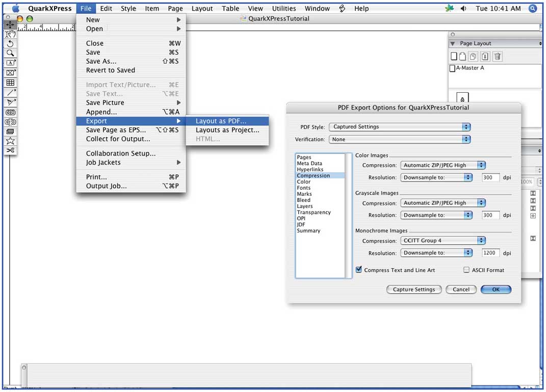Image resolution: width=546 pixels, height=392 pixels.
Task: Select the Tables tool
Action: (x=10, y=83)
